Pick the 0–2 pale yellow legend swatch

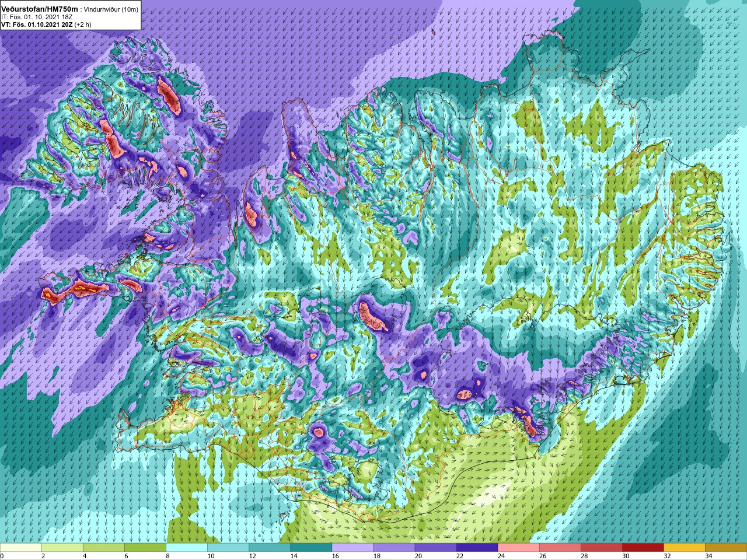pos(21,548)
